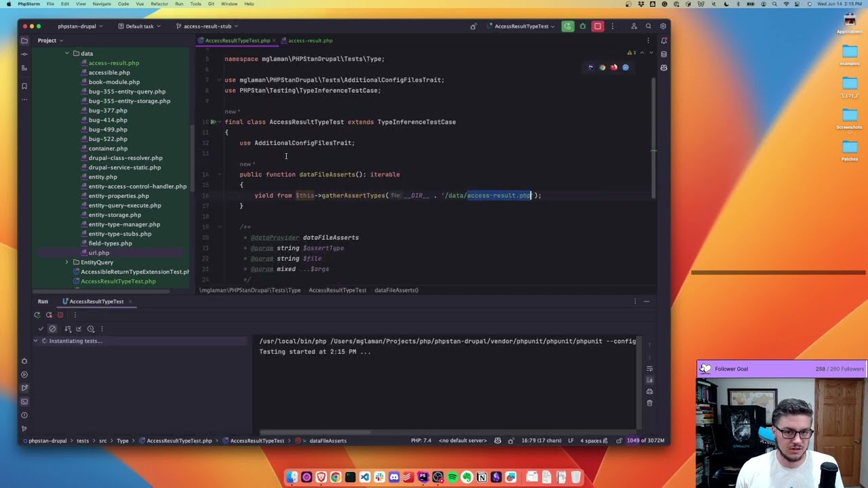Clear console with trash icon
Screen dimensions: 868x488
[650, 403]
